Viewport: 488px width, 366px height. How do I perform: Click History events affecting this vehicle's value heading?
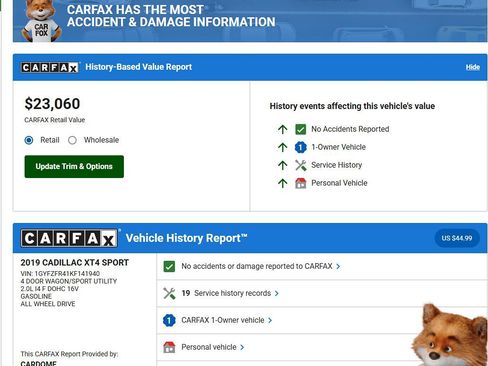click(352, 106)
